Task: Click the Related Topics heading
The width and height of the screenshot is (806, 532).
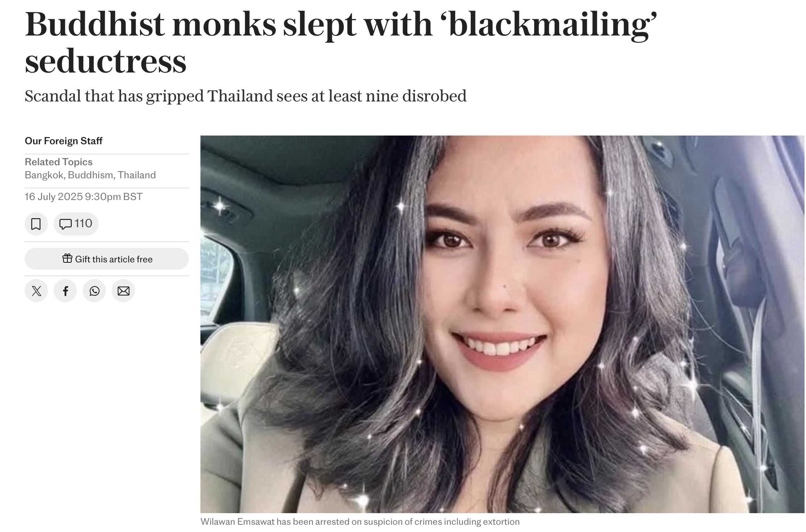Action: [58, 162]
